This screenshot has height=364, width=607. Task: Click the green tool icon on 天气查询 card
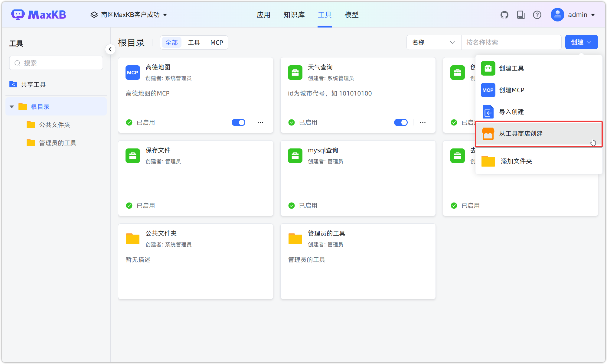pos(295,73)
